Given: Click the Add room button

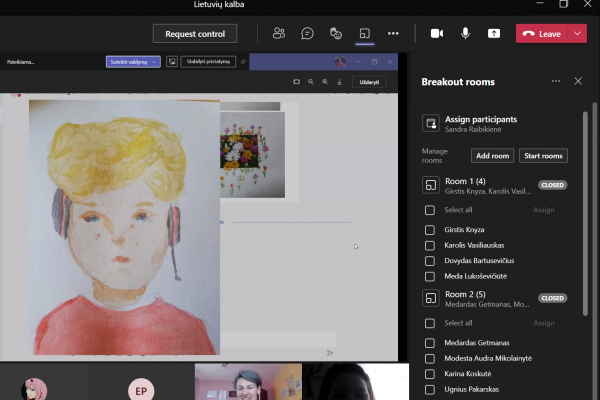Looking at the screenshot, I should pos(492,156).
